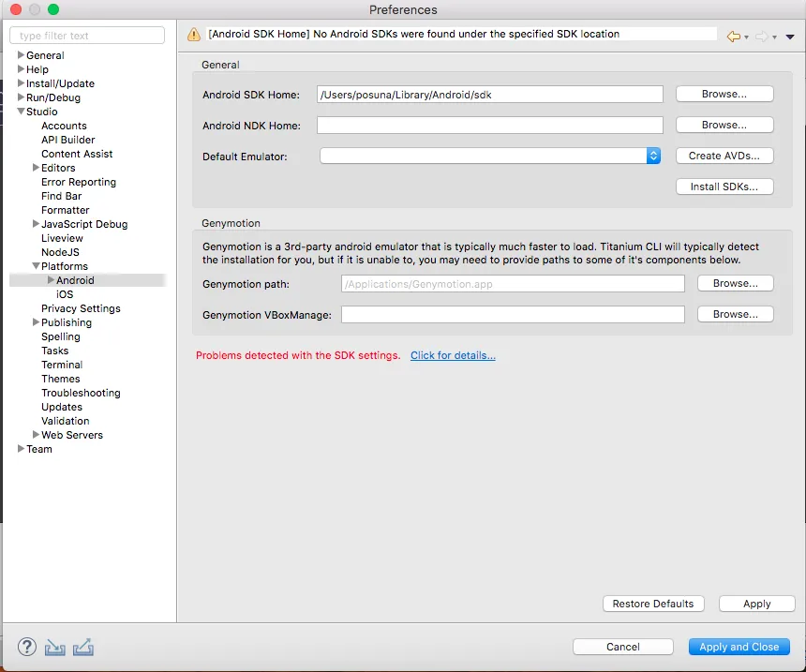Expand the Install/Update tree node
Screen dimensions: 806x672
point(21,82)
